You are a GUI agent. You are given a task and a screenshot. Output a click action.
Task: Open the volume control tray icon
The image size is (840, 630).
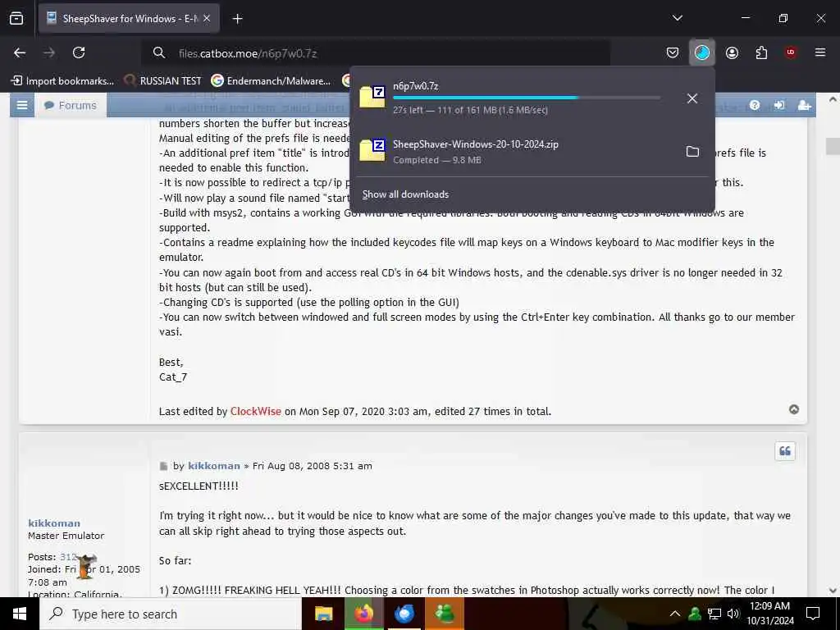click(733, 614)
